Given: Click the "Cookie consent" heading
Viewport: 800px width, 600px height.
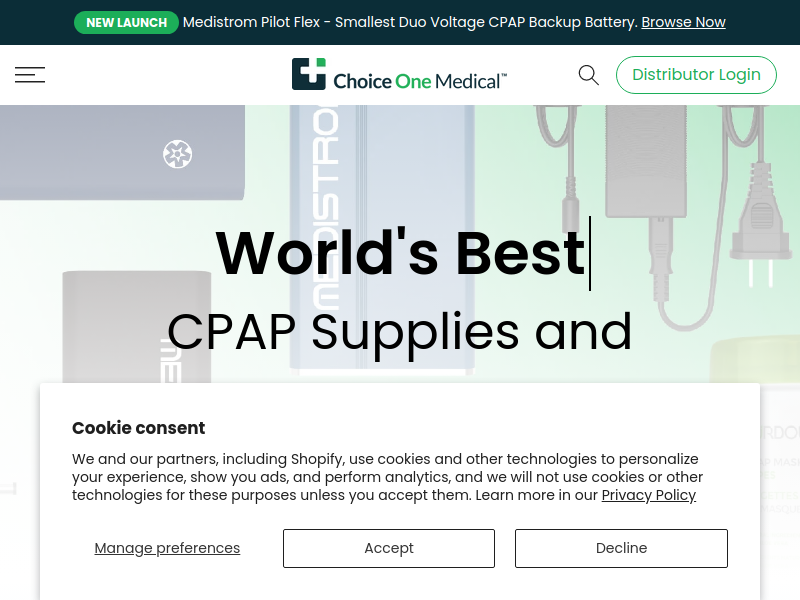Looking at the screenshot, I should coord(138,428).
